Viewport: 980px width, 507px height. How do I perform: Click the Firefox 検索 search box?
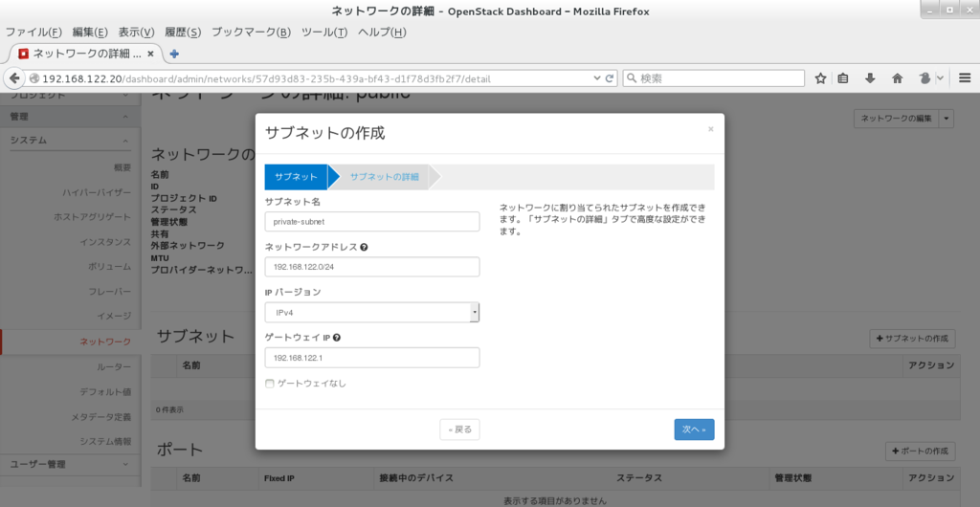click(713, 78)
